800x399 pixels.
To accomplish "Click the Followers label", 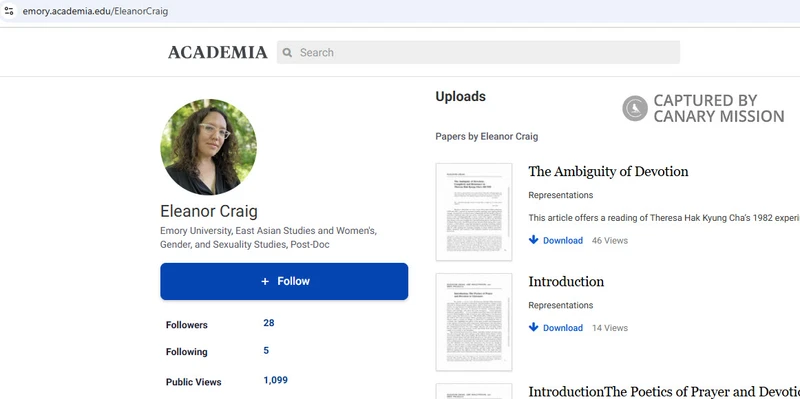I will click(x=187, y=325).
